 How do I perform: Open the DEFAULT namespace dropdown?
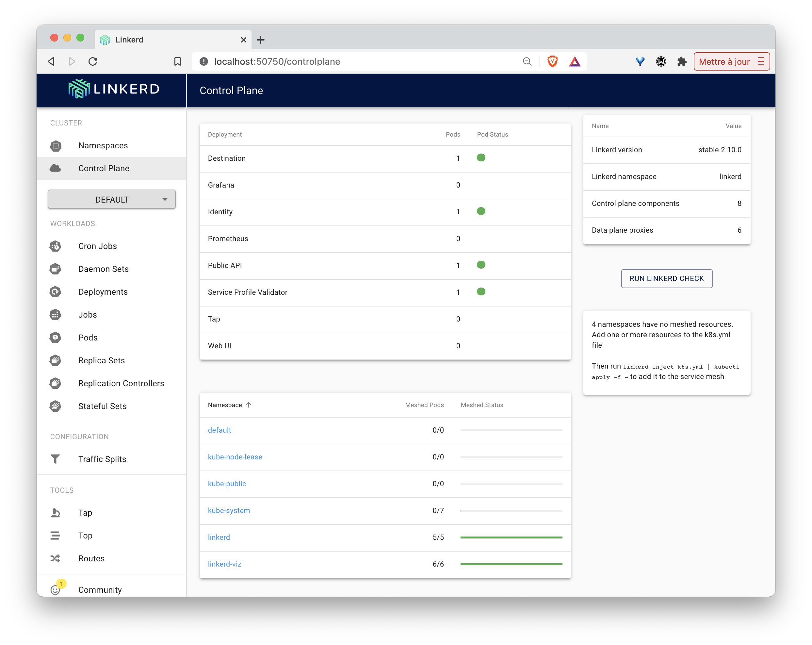111,199
